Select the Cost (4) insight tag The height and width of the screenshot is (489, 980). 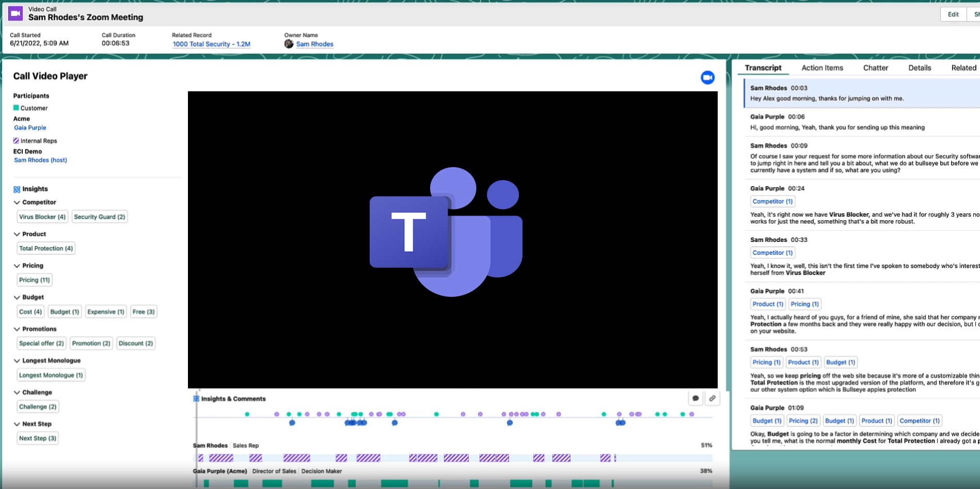click(30, 312)
